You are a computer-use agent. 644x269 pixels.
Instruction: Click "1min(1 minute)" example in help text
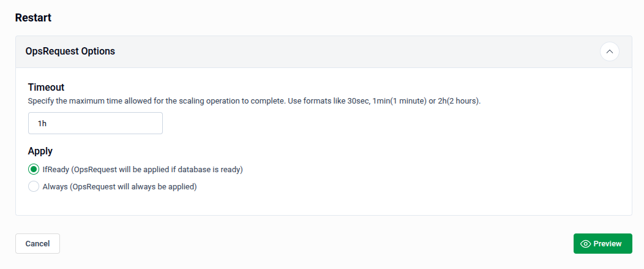point(400,101)
